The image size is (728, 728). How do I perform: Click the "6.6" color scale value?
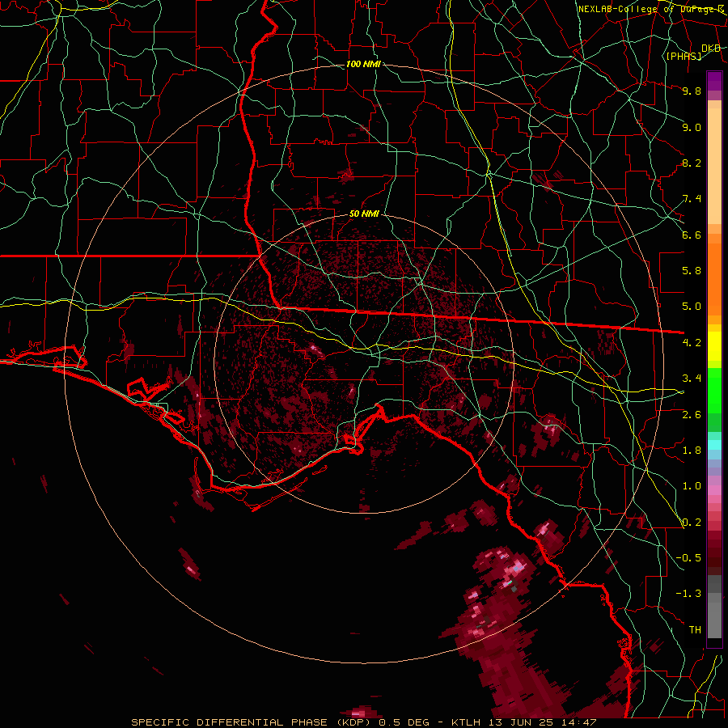(692, 235)
